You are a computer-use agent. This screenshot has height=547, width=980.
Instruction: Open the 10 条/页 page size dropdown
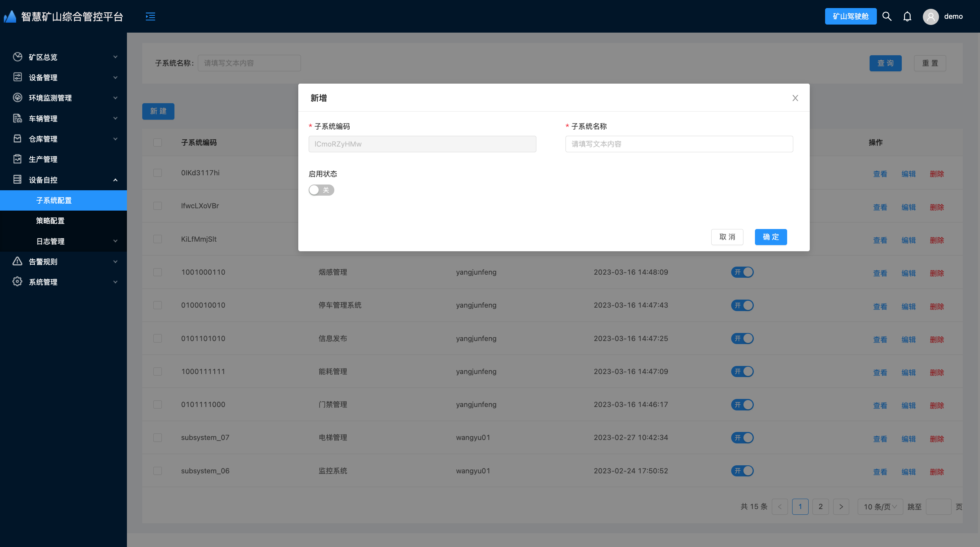(880, 507)
